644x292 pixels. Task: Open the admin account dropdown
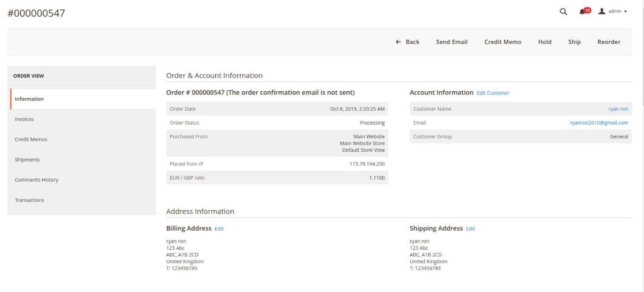tap(613, 12)
